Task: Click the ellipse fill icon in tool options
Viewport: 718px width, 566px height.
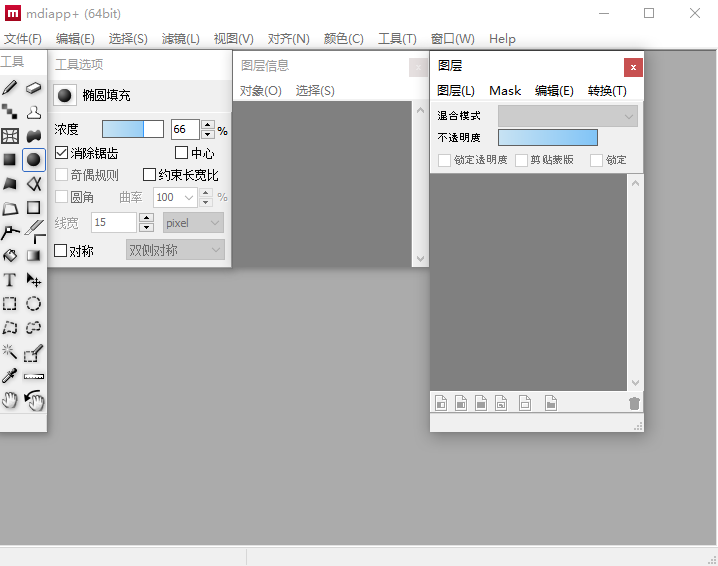Action: [x=65, y=95]
